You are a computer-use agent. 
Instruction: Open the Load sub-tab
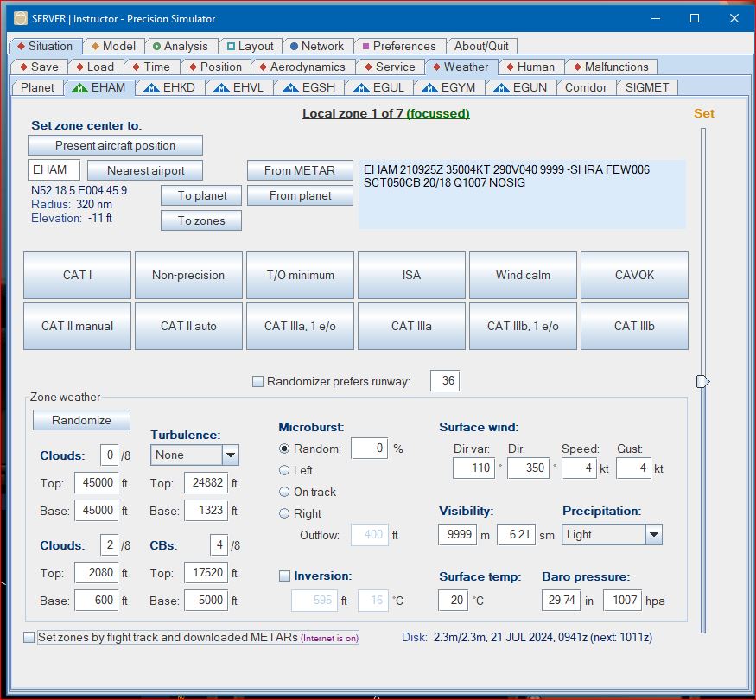click(95, 67)
